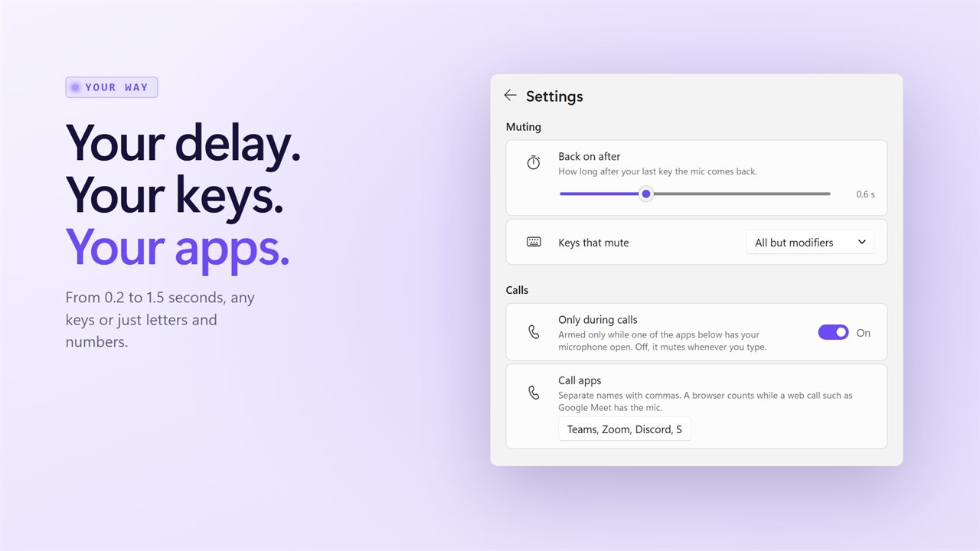Click the Keys that mute label
This screenshot has width=980, height=551.
(x=593, y=243)
